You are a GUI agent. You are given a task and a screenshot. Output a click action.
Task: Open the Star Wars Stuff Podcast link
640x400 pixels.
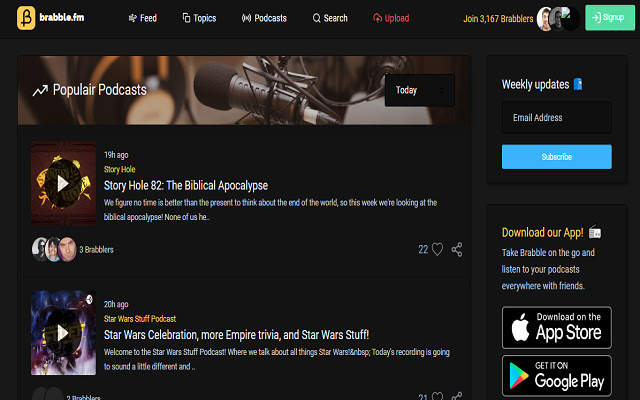[140, 319]
